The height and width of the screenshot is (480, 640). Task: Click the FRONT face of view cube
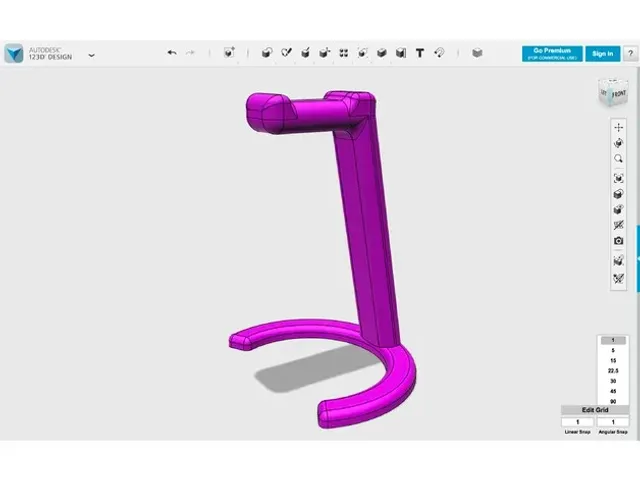[x=619, y=94]
